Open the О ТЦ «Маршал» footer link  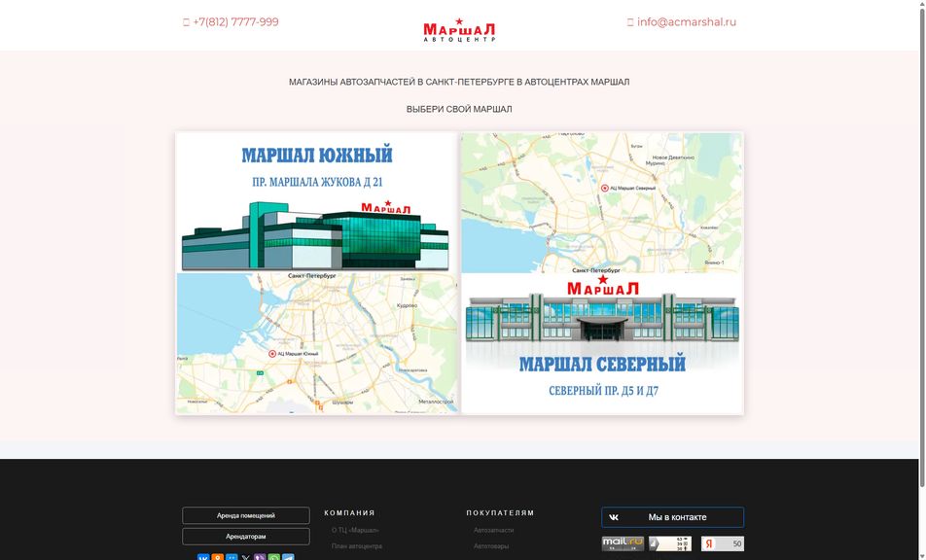coord(356,530)
